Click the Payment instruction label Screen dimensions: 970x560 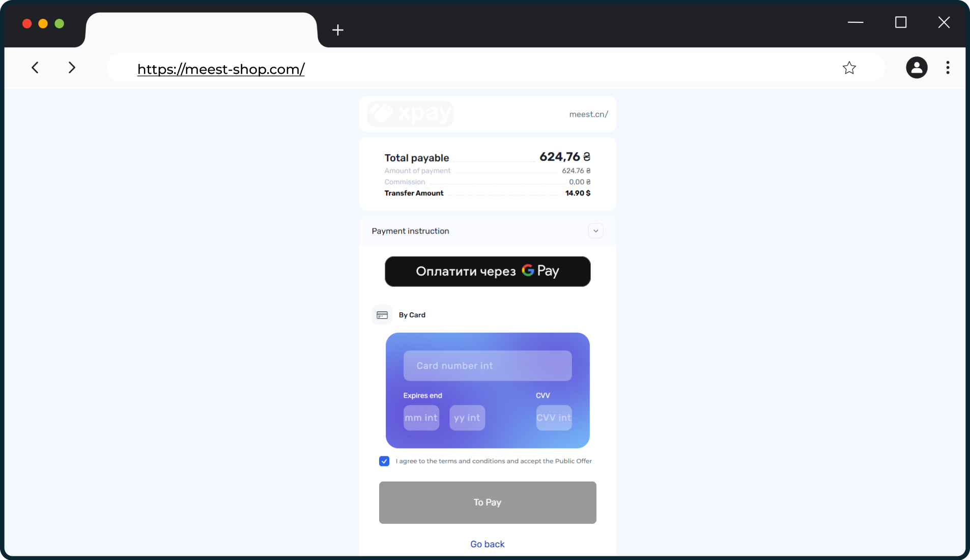410,231
